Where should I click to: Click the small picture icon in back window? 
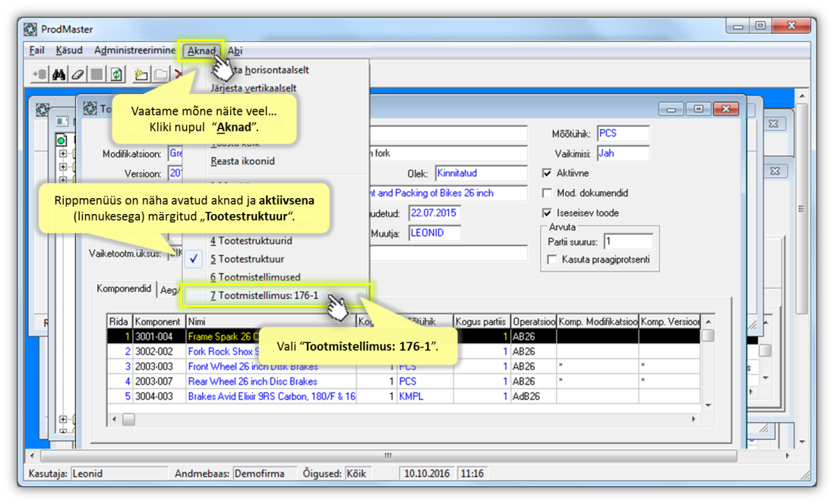tap(62, 121)
